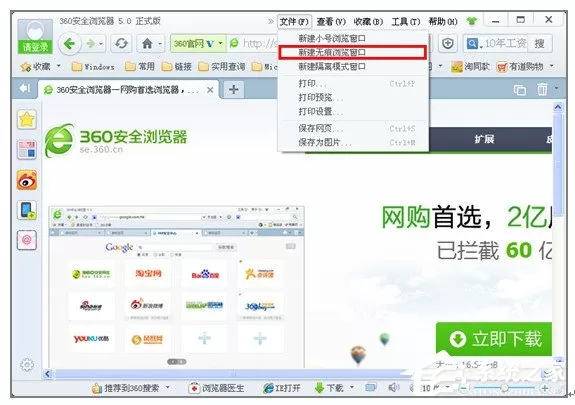Image resolution: width=575 pixels, height=405 pixels.
Task: Open the sidebar settings gear icon
Action: (27, 364)
